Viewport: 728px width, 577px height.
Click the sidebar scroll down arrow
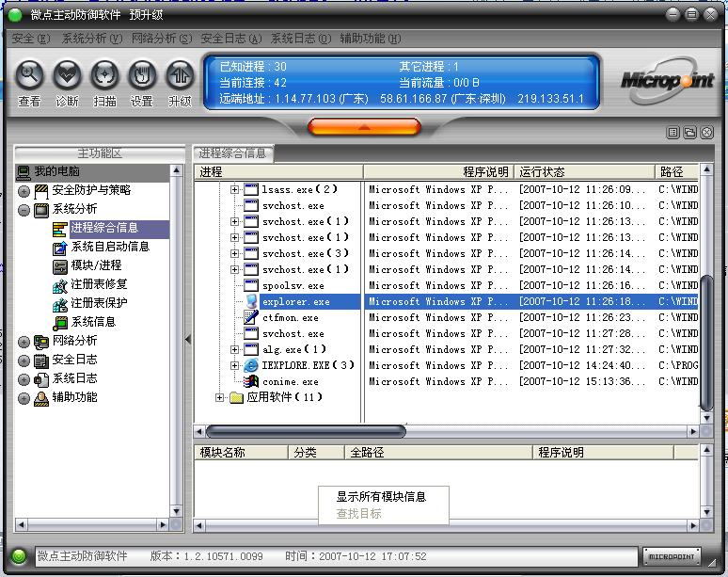click(x=176, y=511)
